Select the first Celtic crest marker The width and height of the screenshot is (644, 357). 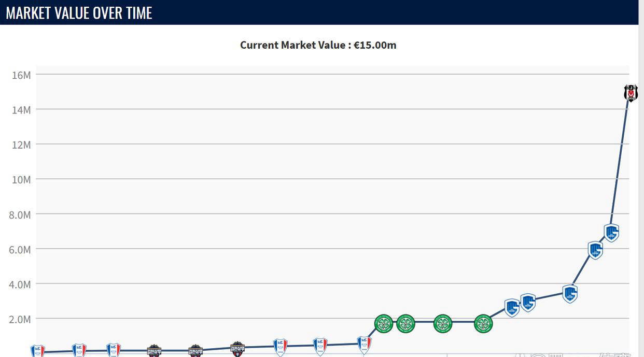coord(384,324)
